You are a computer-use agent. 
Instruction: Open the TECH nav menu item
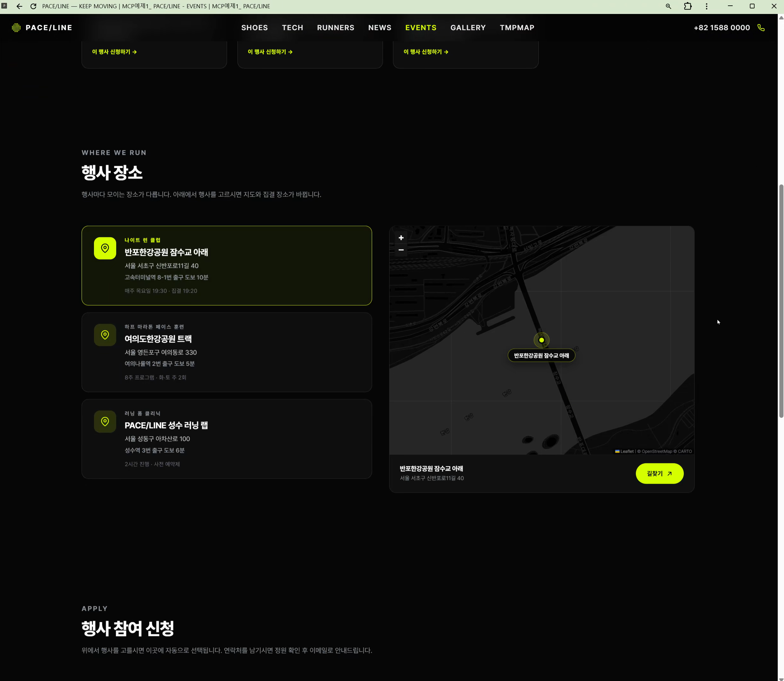click(293, 28)
